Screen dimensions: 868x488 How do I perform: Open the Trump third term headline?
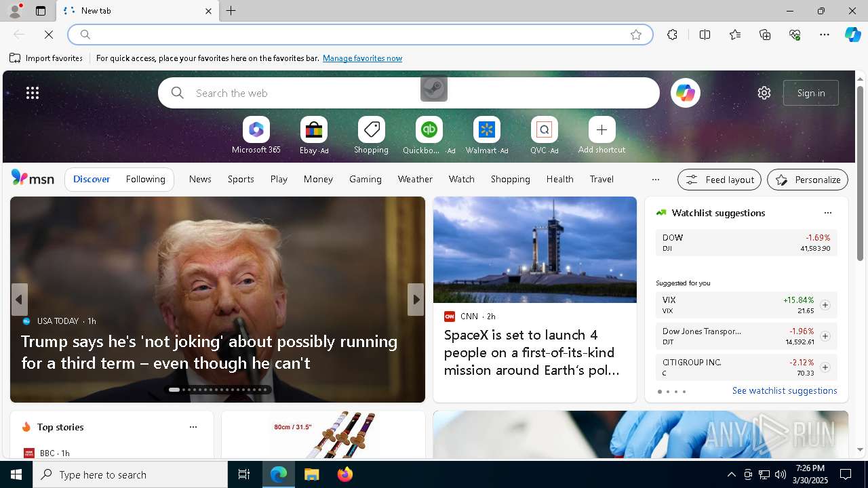click(209, 352)
